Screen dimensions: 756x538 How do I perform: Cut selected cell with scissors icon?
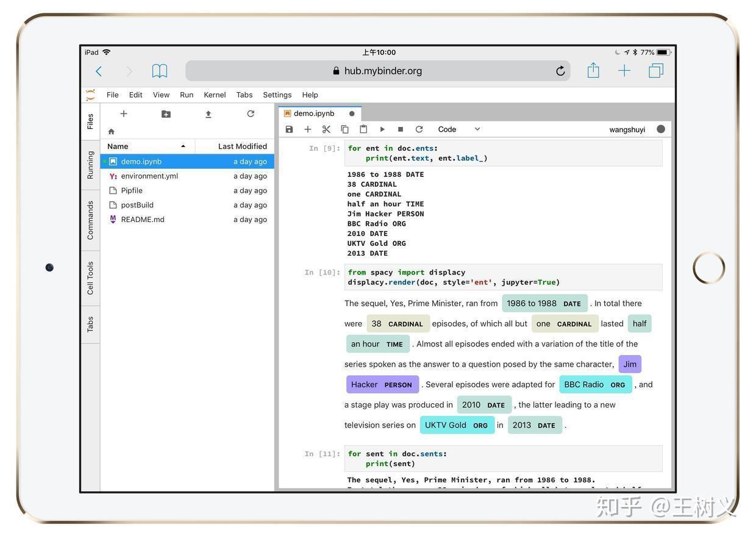[x=326, y=129]
